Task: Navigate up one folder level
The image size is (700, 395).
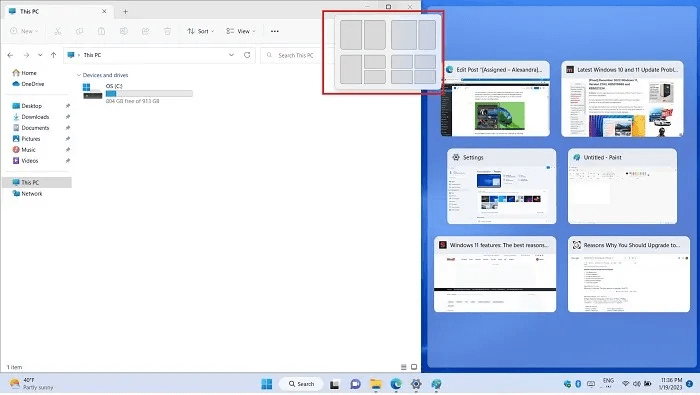Action: [x=54, y=55]
